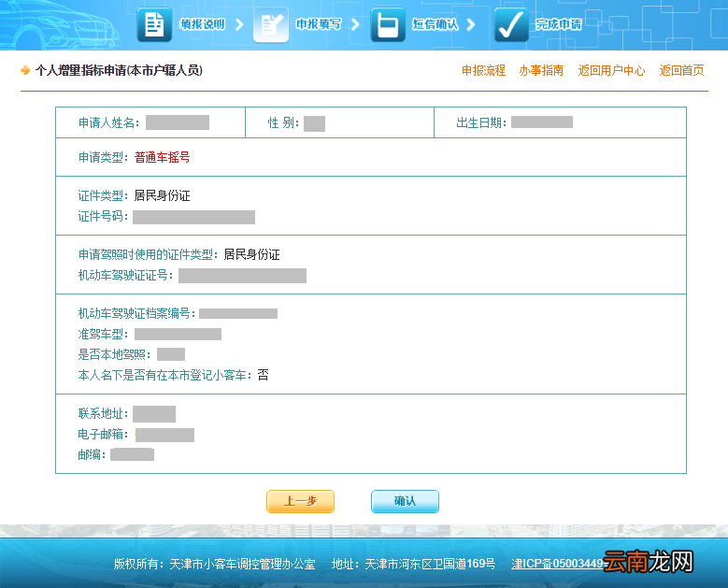Click the page title 个人增量指标申请(本市户籍人员)
The width and height of the screenshot is (728, 588).
tap(119, 71)
